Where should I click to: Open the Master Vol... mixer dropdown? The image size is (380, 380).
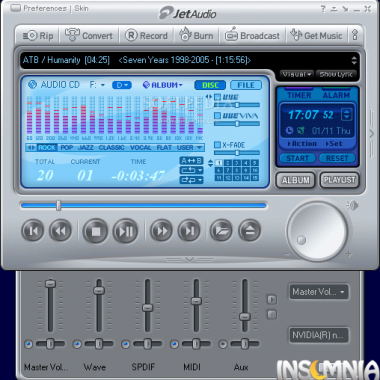click(x=319, y=292)
